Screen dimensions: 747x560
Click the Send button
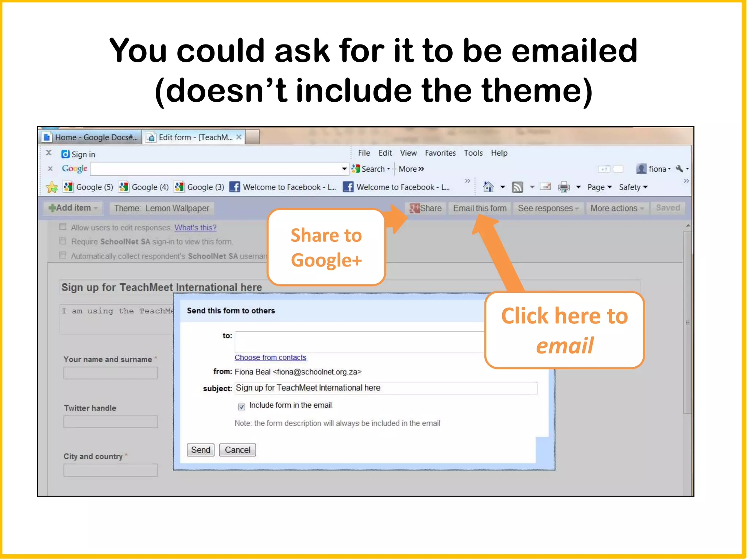201,450
